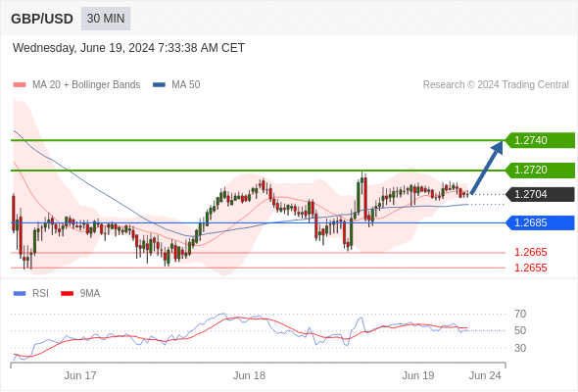Click the 1.2665 support level label
The image size is (578, 392).
click(x=530, y=252)
